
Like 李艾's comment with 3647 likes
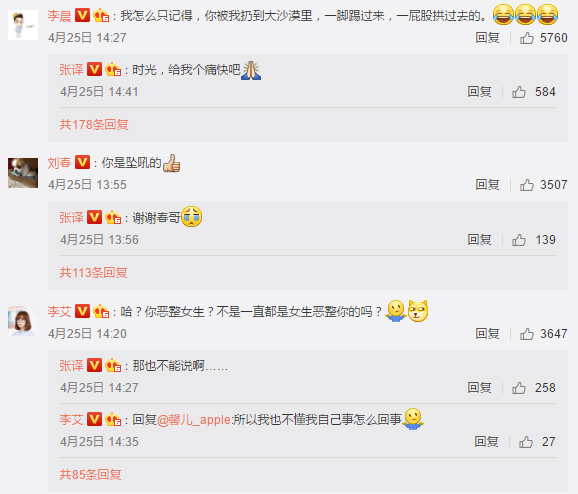pos(527,334)
